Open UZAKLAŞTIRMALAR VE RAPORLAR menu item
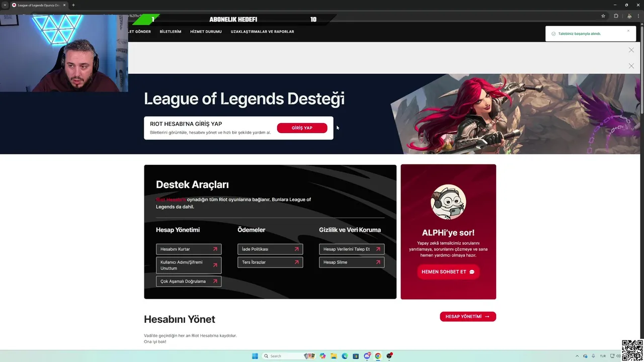Screen dimensions: 644x362 [262, 32]
